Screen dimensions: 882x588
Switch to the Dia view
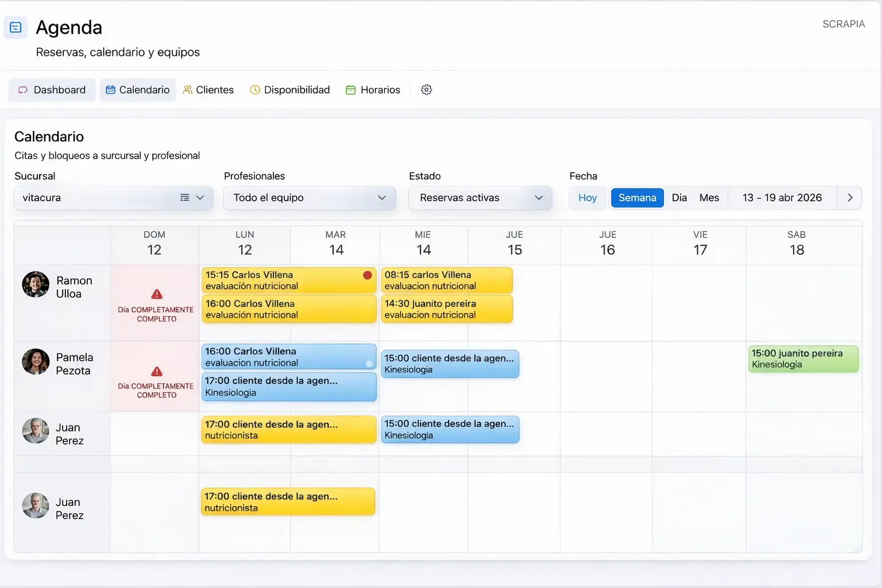pyautogui.click(x=679, y=198)
